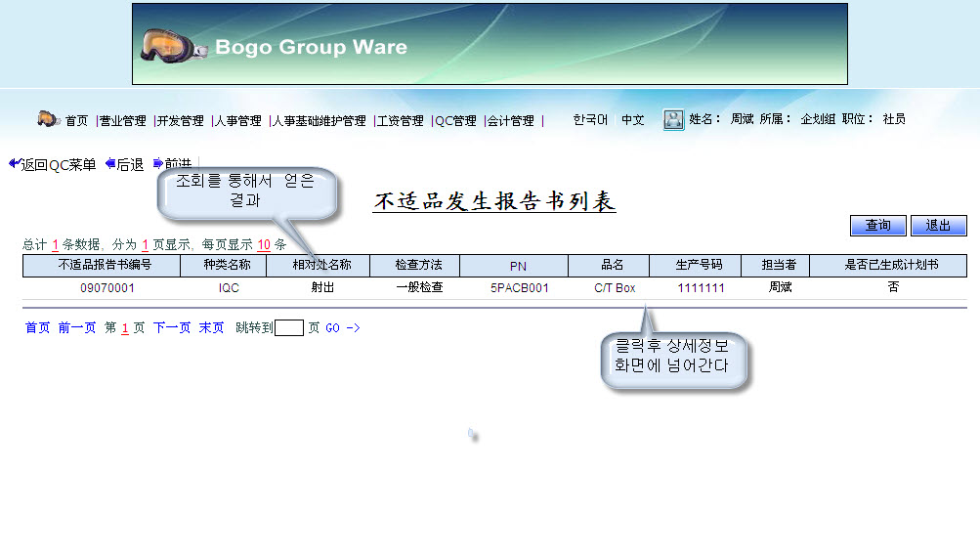Image resolution: width=980 pixels, height=555 pixels.
Task: Click the 后退 left arrow icon
Action: [110, 164]
